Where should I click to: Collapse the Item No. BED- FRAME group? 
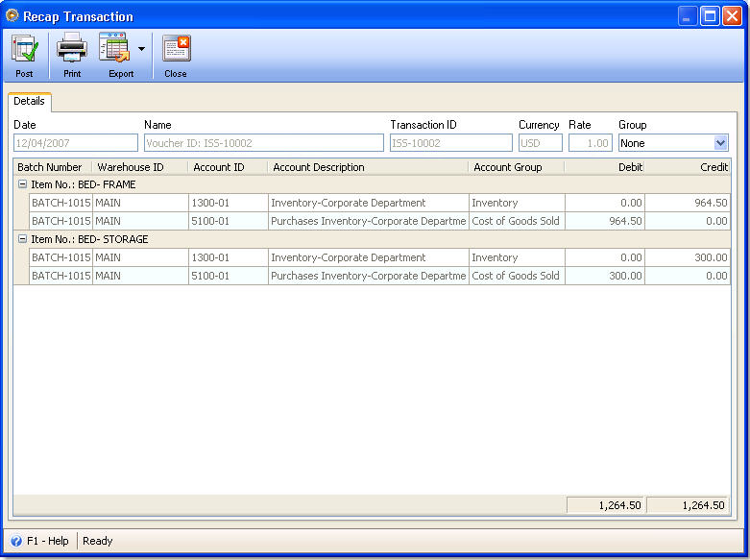(22, 183)
